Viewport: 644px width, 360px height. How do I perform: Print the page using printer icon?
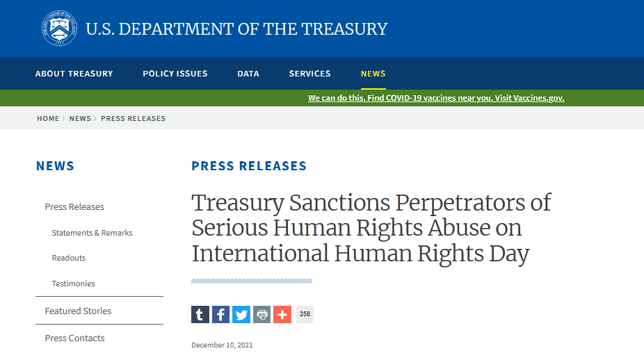pyautogui.click(x=261, y=314)
